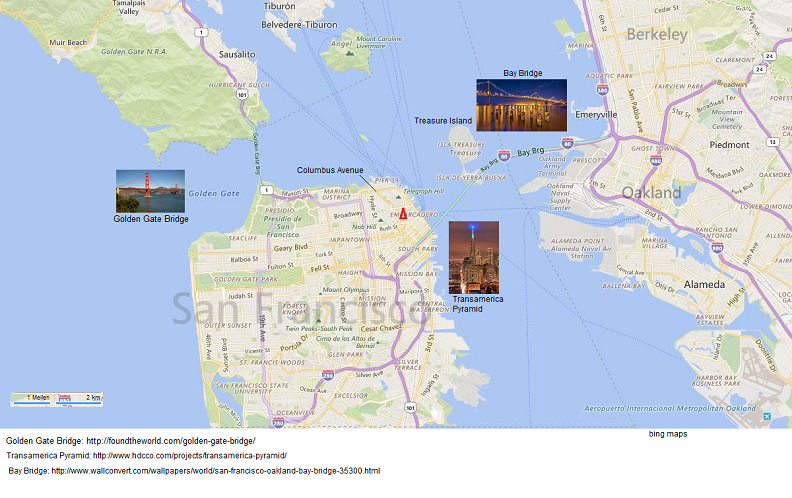Click the Treasure Island label
Image resolution: width=792 pixels, height=498 pixels.
[443, 121]
